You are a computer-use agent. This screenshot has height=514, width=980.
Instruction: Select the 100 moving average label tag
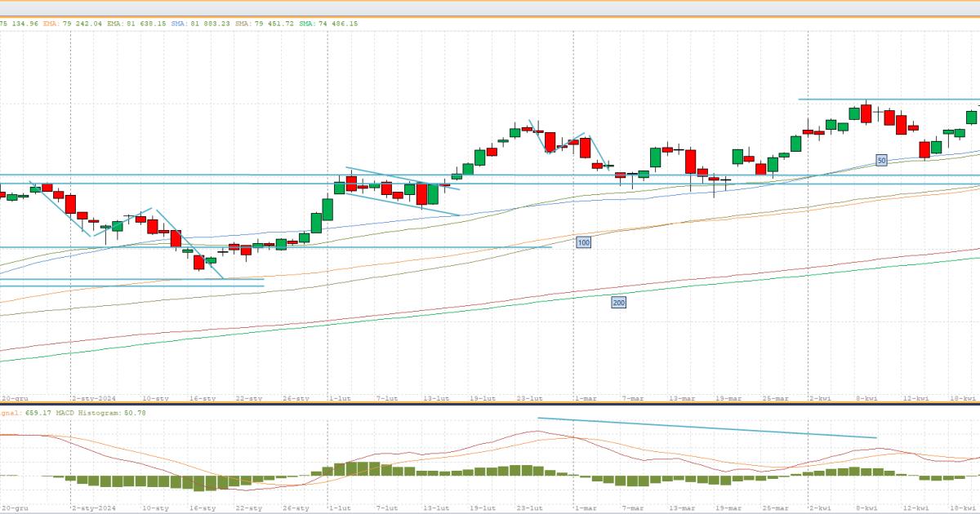(583, 242)
